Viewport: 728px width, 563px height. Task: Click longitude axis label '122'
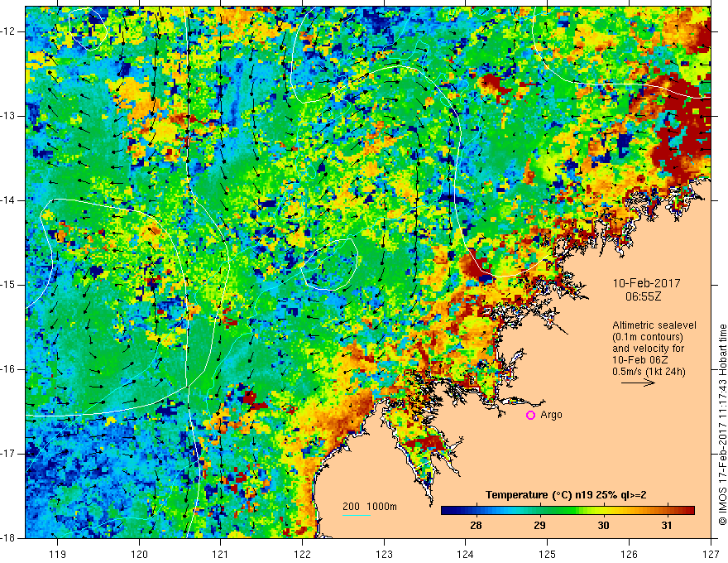302,555
